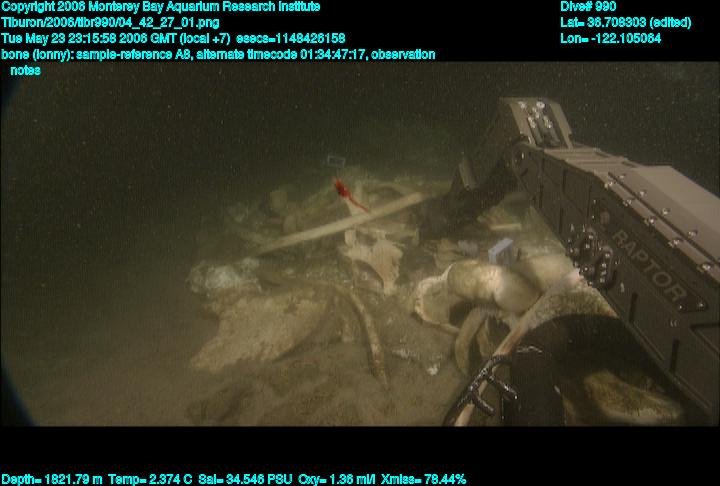Click the copyright line mentioning Monterey Bay Aquarium

click(x=161, y=7)
